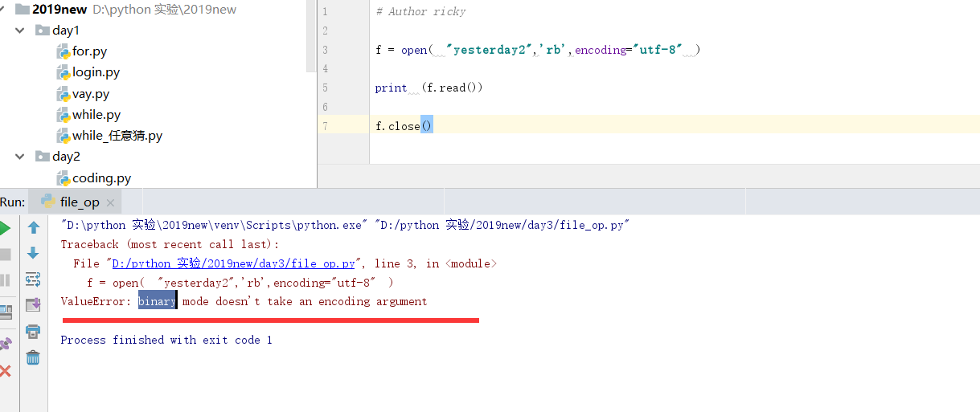Click the Python icon on file_op tab
This screenshot has height=412, width=980.
(x=48, y=202)
